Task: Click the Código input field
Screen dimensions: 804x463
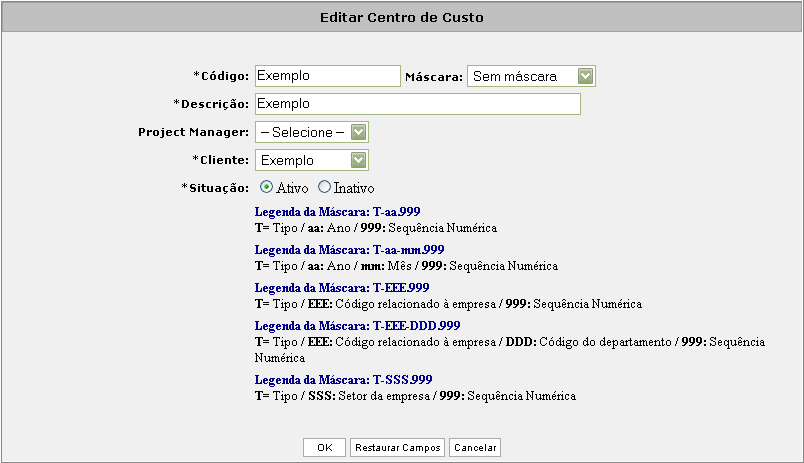Action: (x=328, y=76)
